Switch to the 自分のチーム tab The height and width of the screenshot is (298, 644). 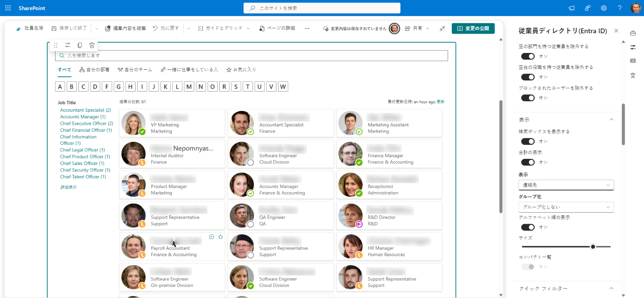click(x=135, y=70)
